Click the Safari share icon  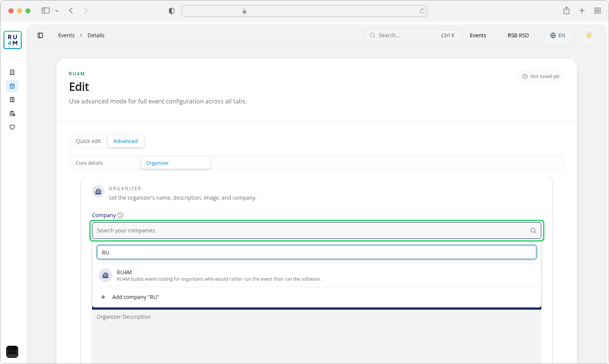(566, 11)
